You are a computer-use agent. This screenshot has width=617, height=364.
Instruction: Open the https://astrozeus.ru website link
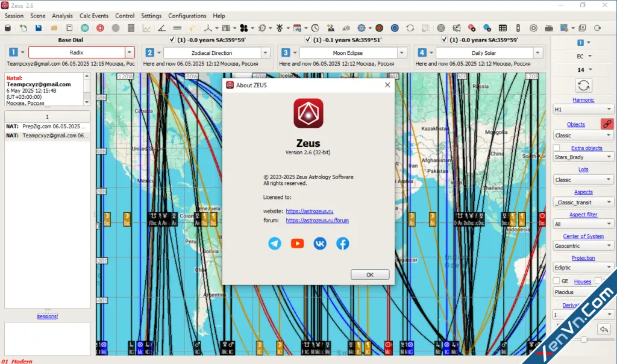click(x=310, y=212)
